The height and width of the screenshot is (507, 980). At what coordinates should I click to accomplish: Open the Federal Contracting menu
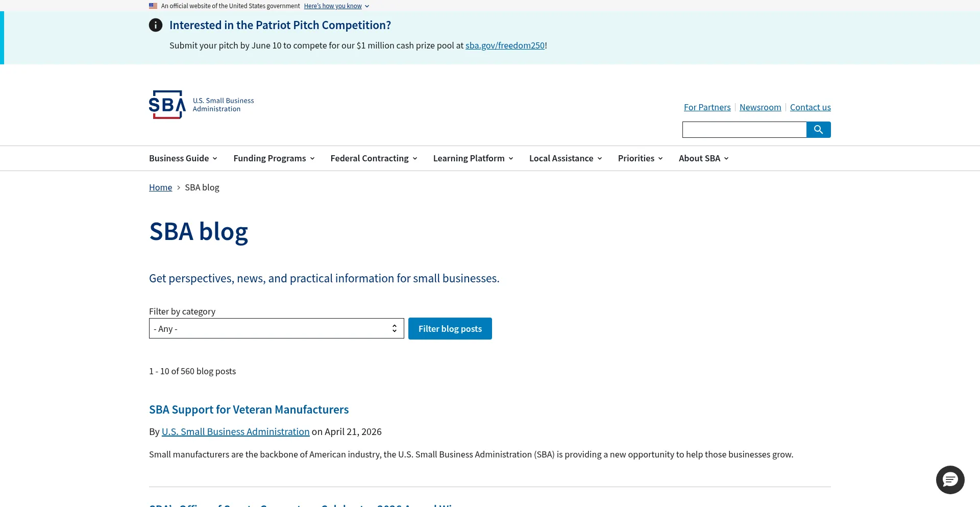pyautogui.click(x=374, y=158)
